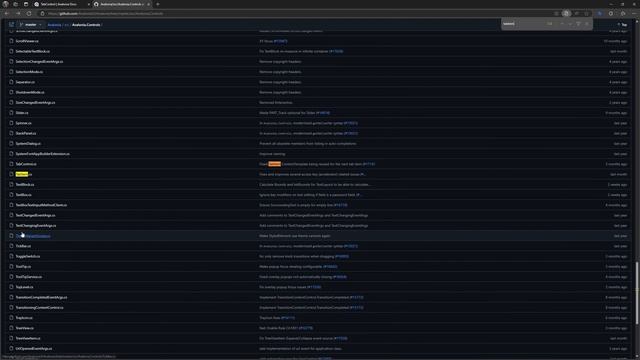Click the github.com address bar

click(294, 13)
